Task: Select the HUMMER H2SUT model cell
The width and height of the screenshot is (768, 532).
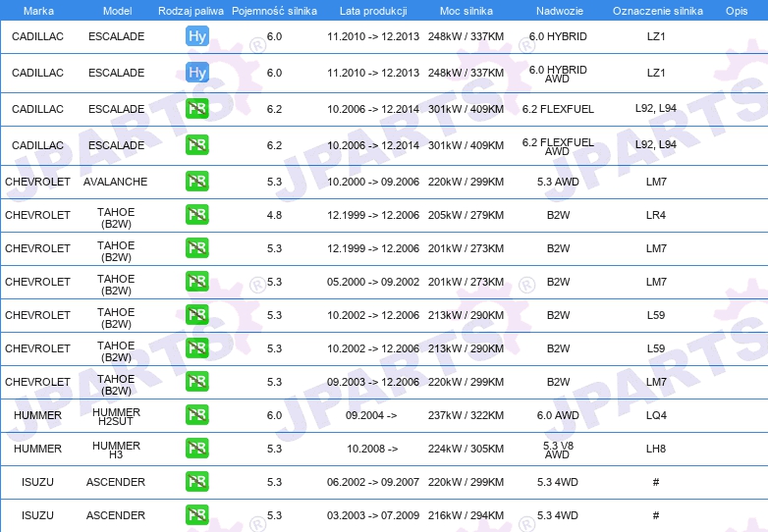Action: [116, 416]
